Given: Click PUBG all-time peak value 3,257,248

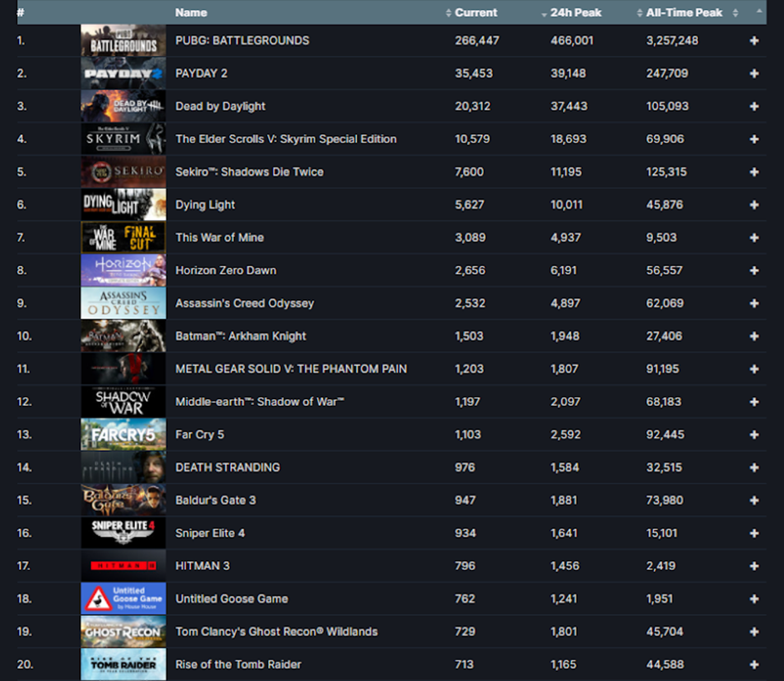Looking at the screenshot, I should click(672, 41).
